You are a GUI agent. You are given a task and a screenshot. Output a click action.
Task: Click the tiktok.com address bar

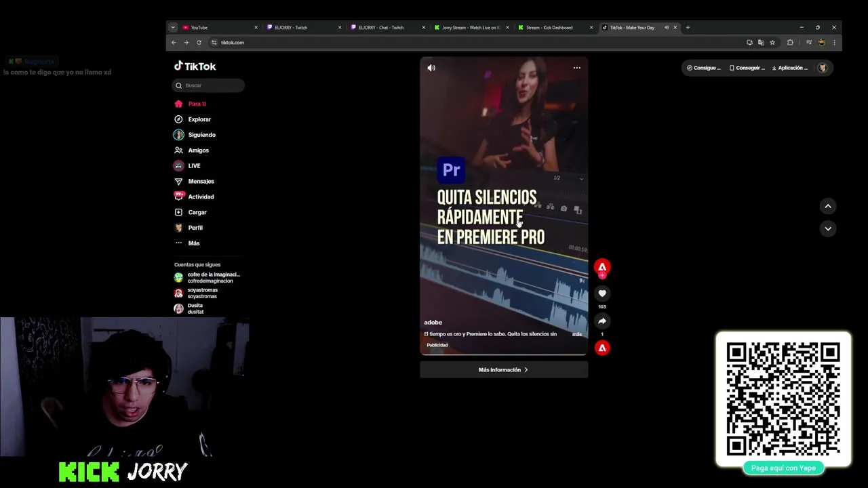coord(475,43)
